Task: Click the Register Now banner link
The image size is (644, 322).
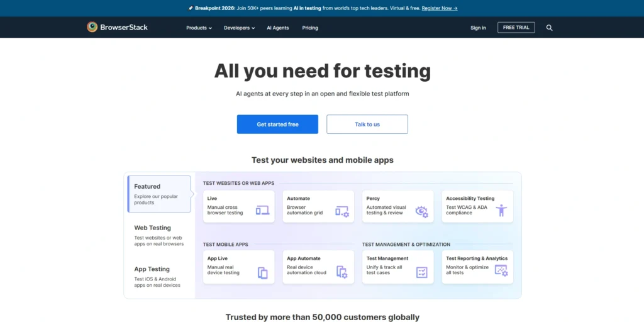Action: click(x=440, y=8)
